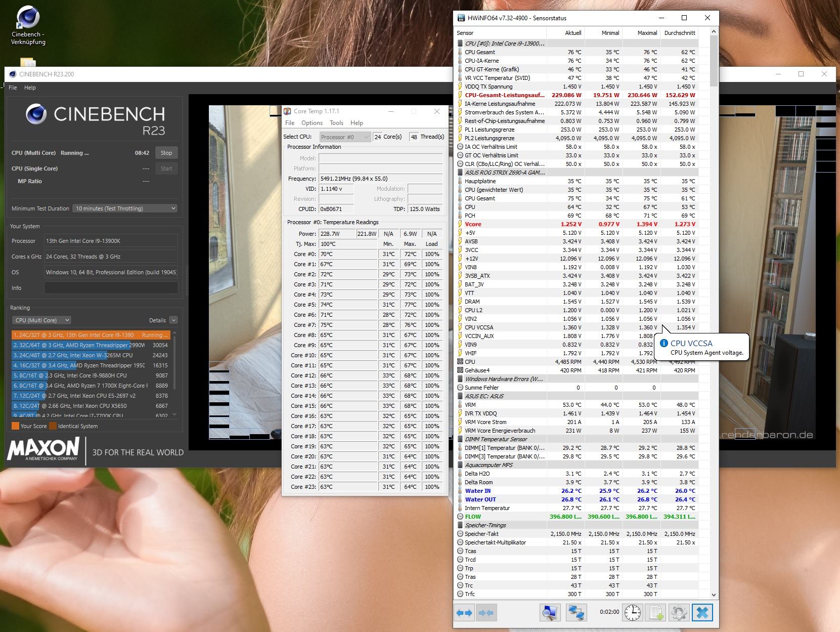Click Start next to CPU (Single Core)
Image resolution: width=840 pixels, height=632 pixels.
click(x=166, y=168)
